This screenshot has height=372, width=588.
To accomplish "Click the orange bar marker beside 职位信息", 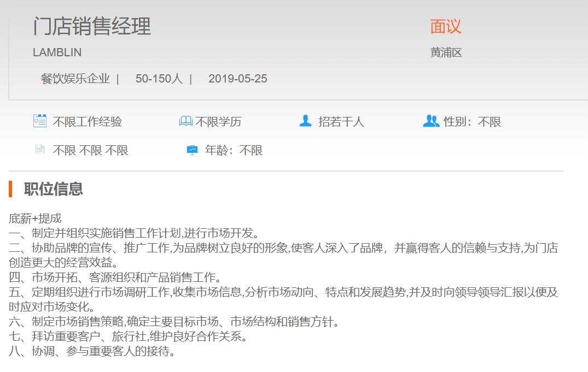I will (10, 189).
